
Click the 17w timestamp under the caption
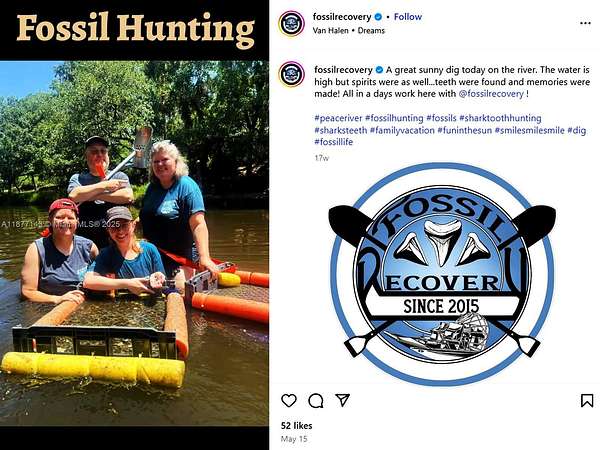[321, 158]
